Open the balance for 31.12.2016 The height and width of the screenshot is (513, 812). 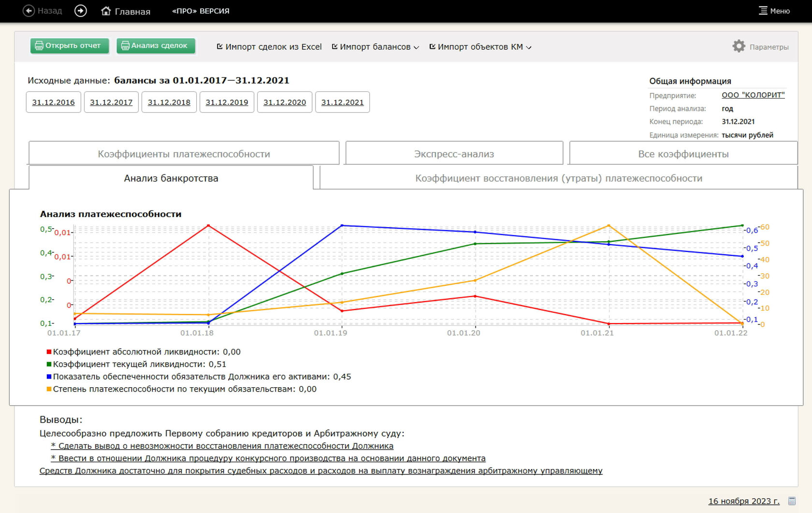pos(53,102)
